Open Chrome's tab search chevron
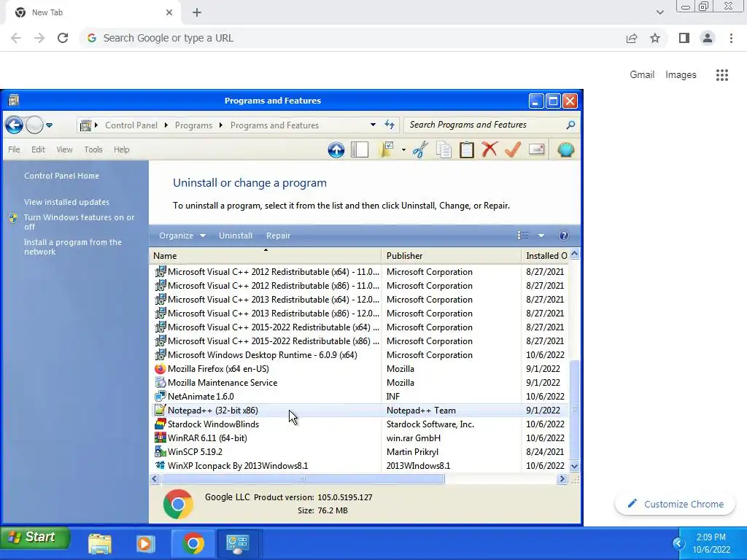Viewport: 747px width, 560px height. 659,12
